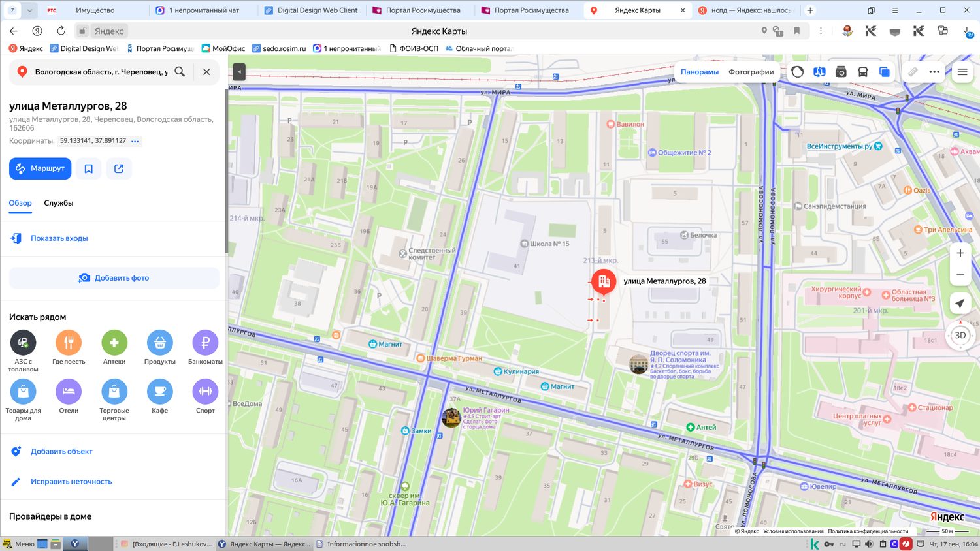Viewport: 980px width, 551px height.
Task: Select the ruler measuring tool
Action: click(913, 72)
